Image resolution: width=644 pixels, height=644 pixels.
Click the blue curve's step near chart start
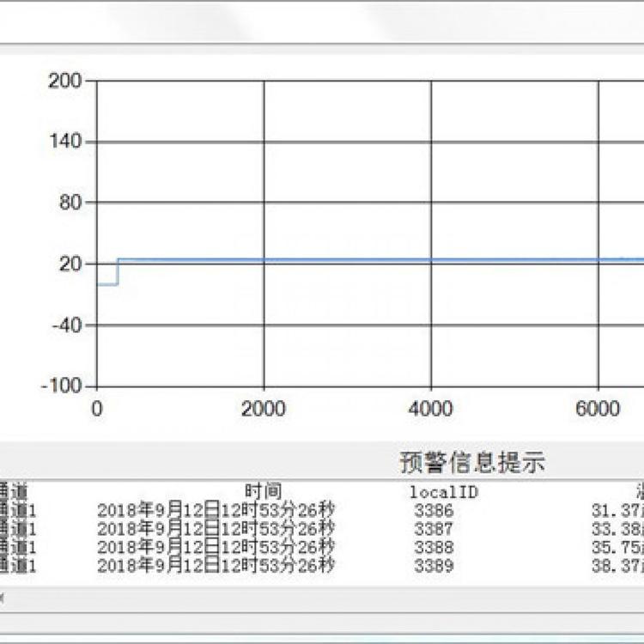click(x=118, y=271)
